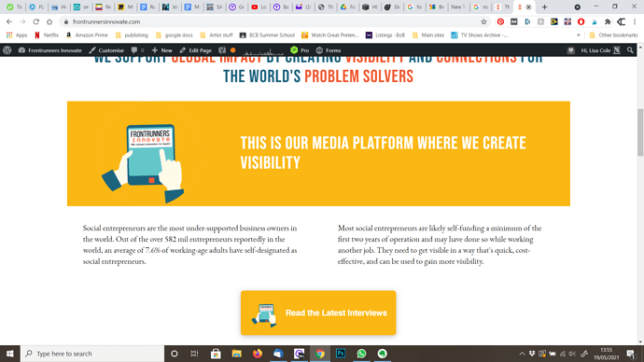Open WhatsApp from the taskbar
Viewport: 644px width, 362px height.
click(x=361, y=354)
